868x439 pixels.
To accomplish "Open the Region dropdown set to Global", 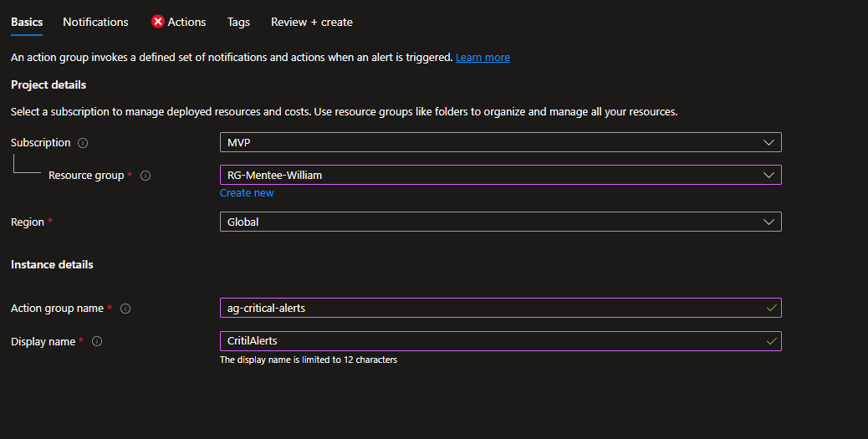I will coord(500,222).
